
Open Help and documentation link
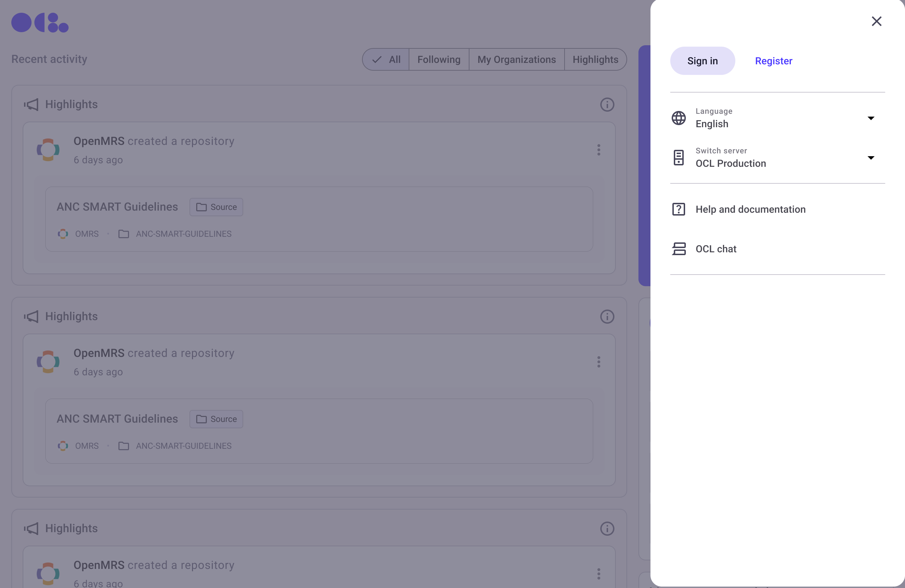pyautogui.click(x=750, y=210)
